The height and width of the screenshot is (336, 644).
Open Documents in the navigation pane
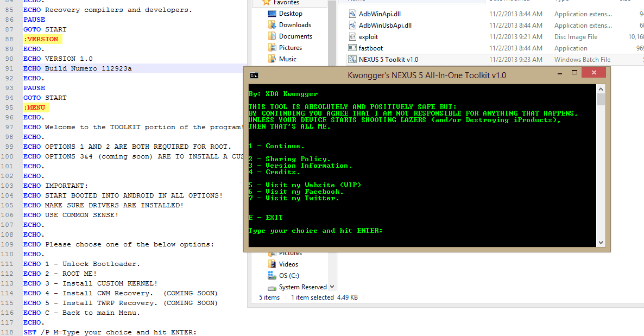coord(295,36)
